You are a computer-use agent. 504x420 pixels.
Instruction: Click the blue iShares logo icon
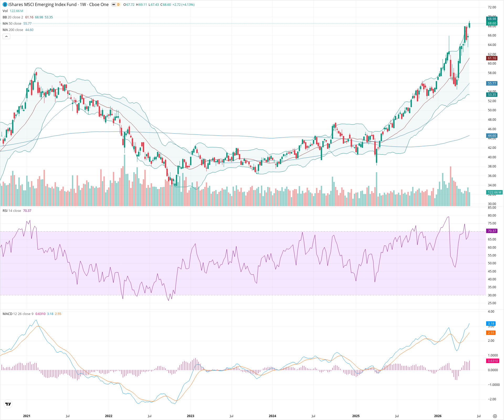5,4
